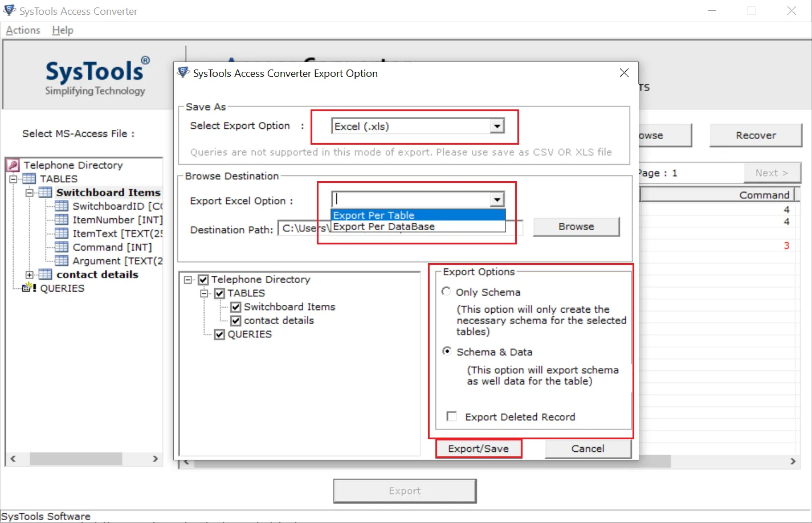Choose Export Per Table from the list

(x=418, y=215)
